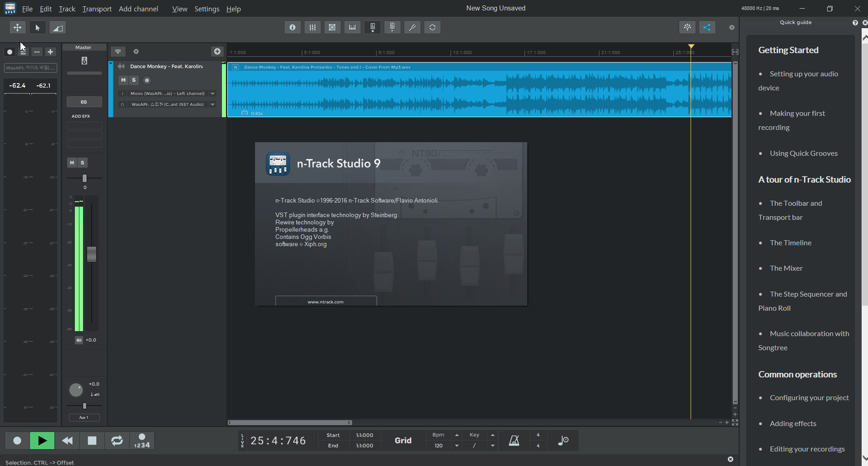Solo the Master channel

82,163
